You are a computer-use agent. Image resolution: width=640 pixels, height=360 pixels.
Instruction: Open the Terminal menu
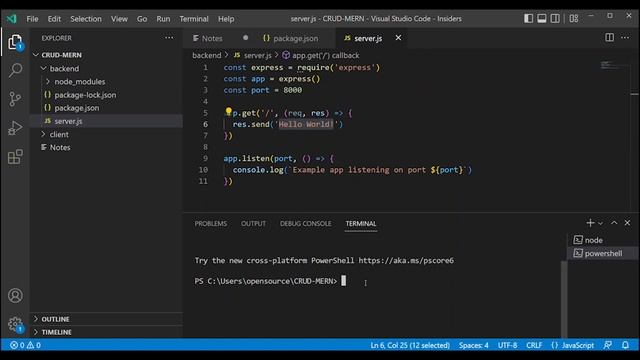click(194, 19)
